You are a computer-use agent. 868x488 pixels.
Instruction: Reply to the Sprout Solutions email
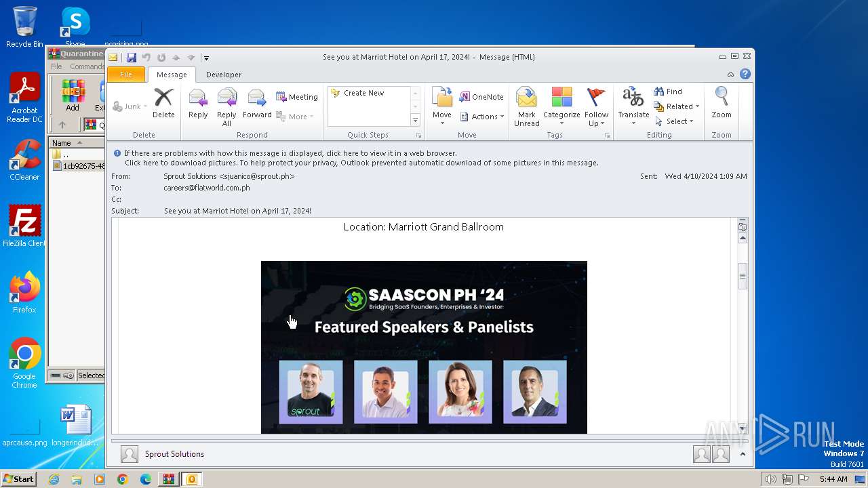point(198,103)
